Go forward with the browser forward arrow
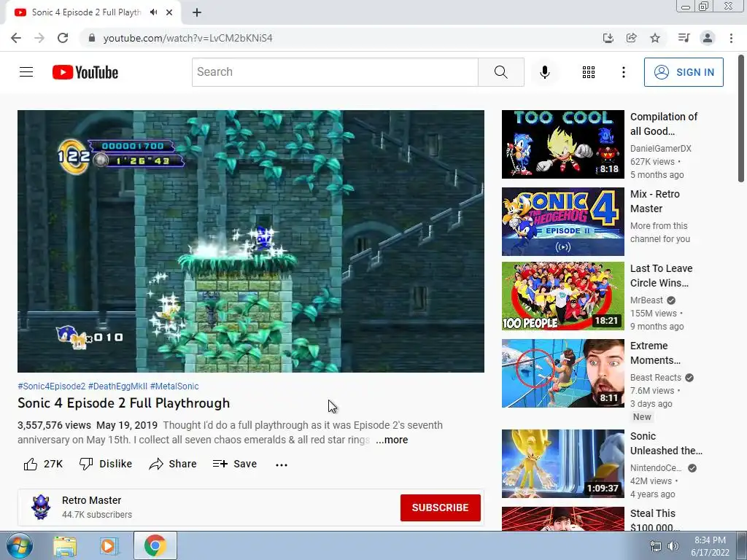 (x=39, y=38)
